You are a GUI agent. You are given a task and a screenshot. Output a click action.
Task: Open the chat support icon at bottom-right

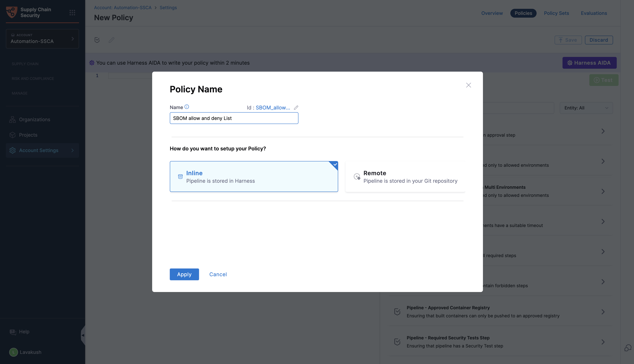coord(628,348)
